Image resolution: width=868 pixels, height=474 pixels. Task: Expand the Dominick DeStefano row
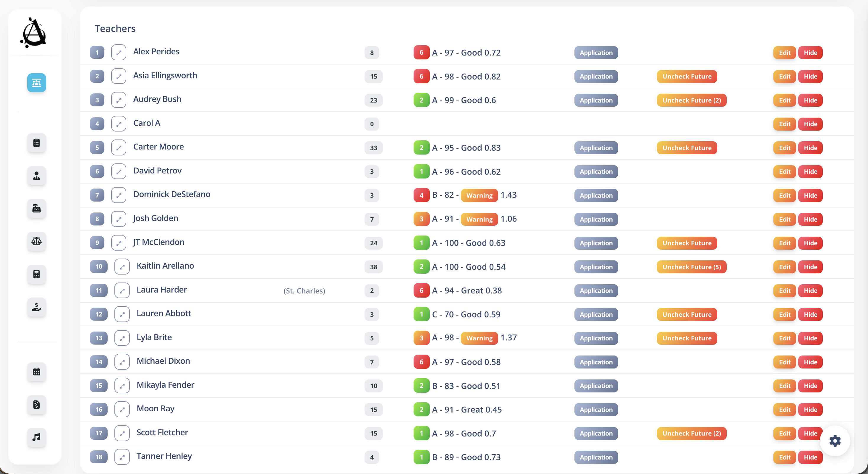coord(119,195)
